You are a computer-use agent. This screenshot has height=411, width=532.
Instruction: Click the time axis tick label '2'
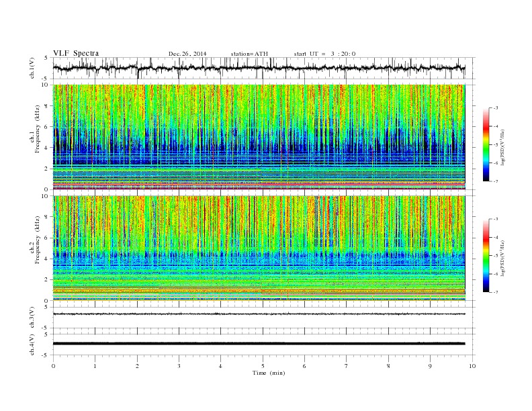137,366
